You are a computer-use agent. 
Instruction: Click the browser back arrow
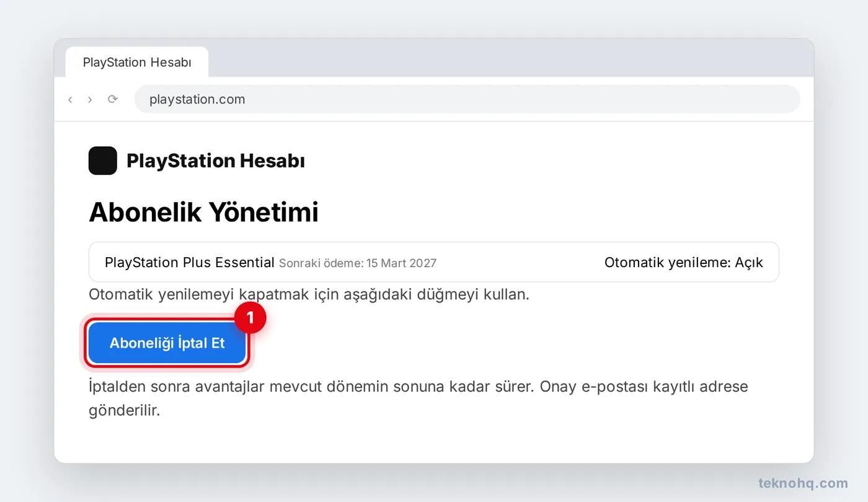(70, 99)
